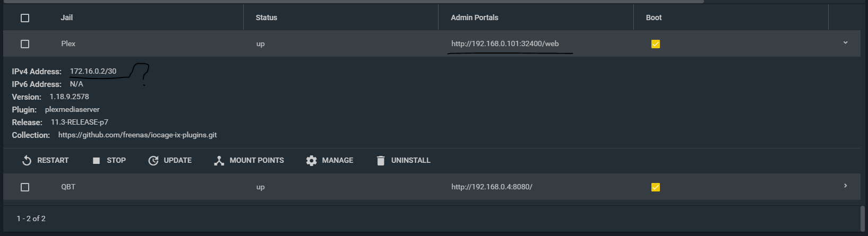Click the Update refresh icon

[153, 161]
